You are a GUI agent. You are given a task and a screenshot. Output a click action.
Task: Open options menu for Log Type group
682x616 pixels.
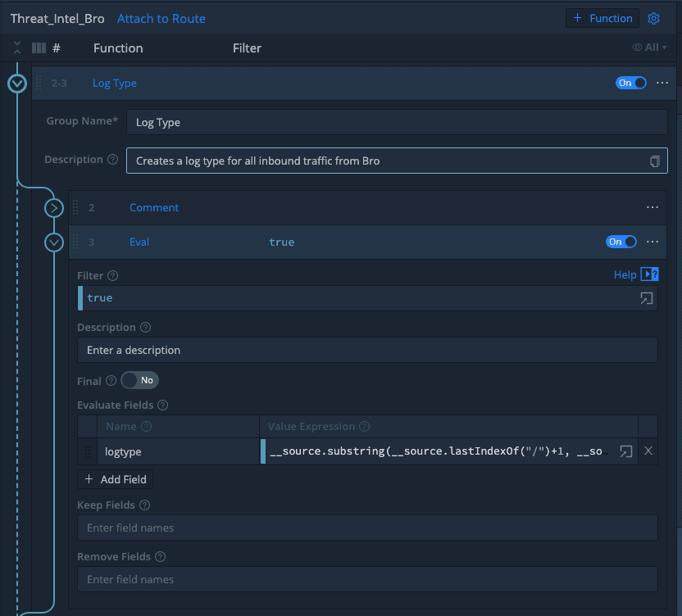coord(662,83)
